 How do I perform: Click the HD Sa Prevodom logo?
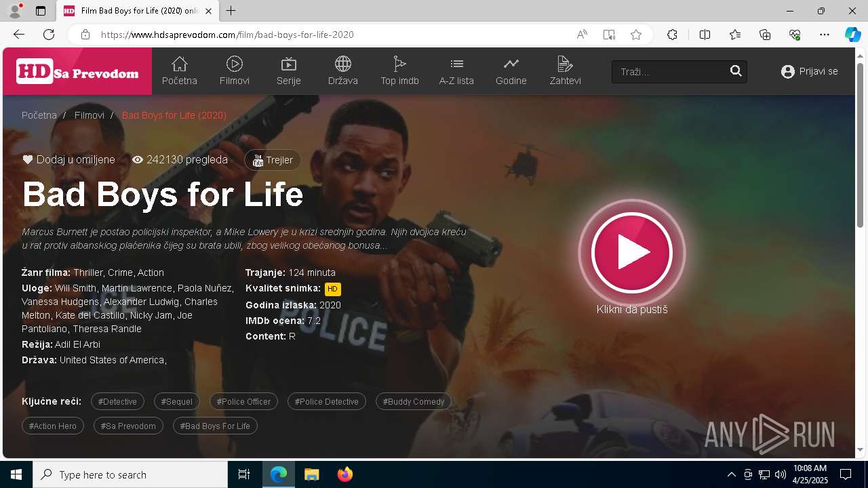(x=77, y=72)
